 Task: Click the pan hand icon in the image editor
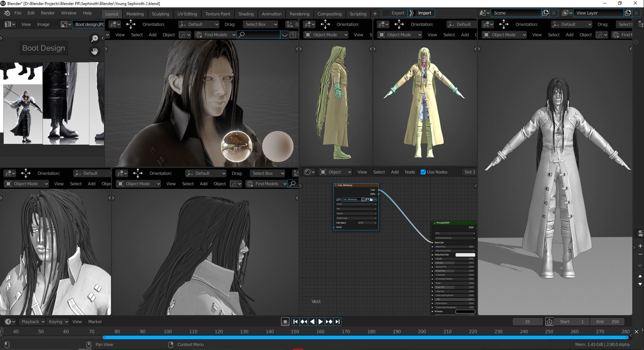point(95,51)
